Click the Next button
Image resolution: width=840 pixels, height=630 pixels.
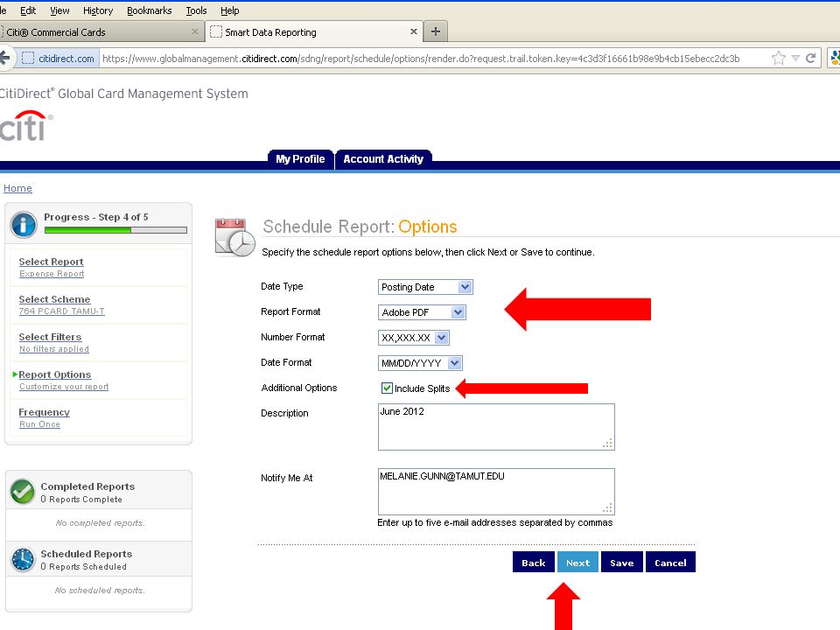tap(577, 562)
